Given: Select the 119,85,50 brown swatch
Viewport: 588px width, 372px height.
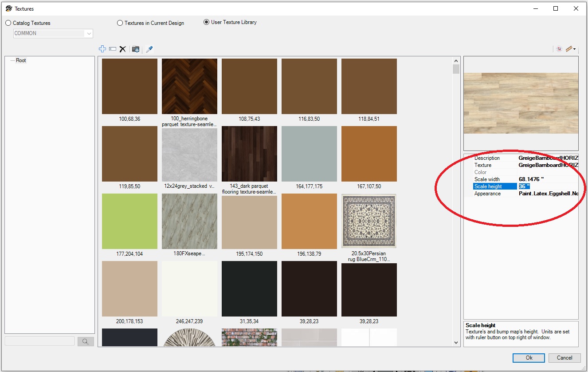Looking at the screenshot, I should click(129, 154).
